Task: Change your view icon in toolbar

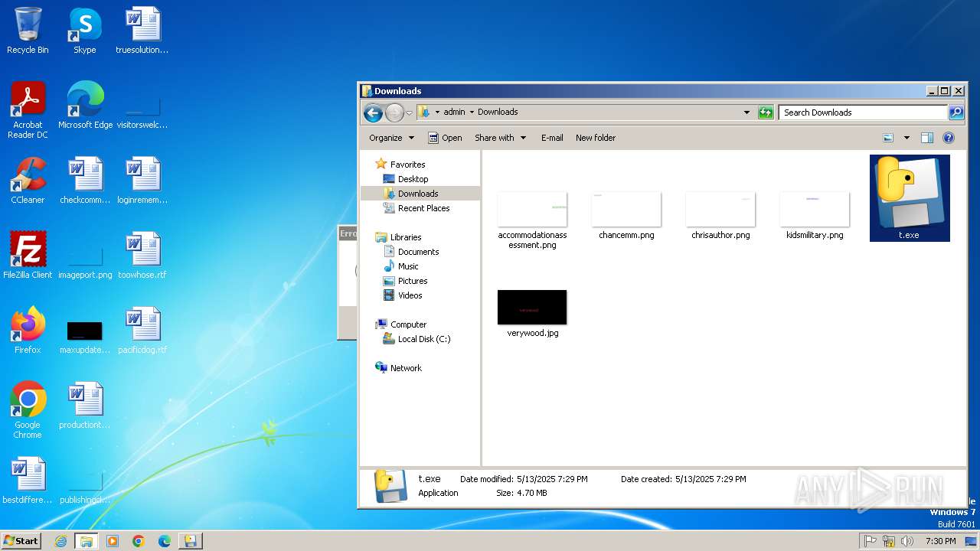Action: 888,138
